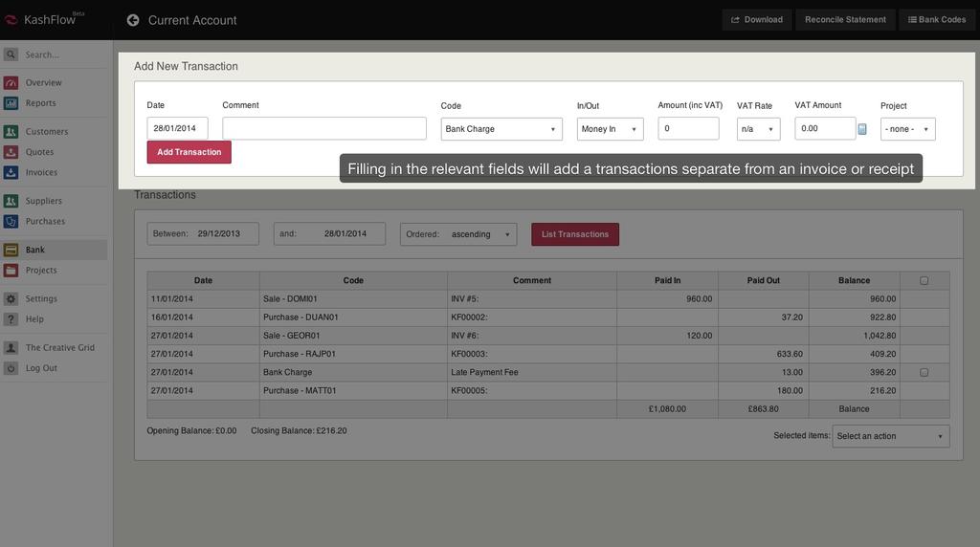Open the Overview dashboard icon
This screenshot has height=547, width=980.
click(11, 83)
